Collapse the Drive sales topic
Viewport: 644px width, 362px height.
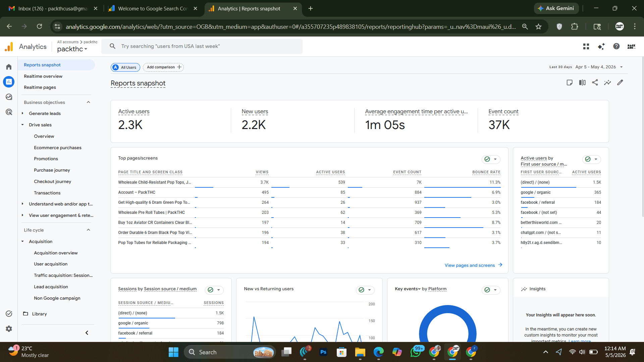(x=22, y=125)
